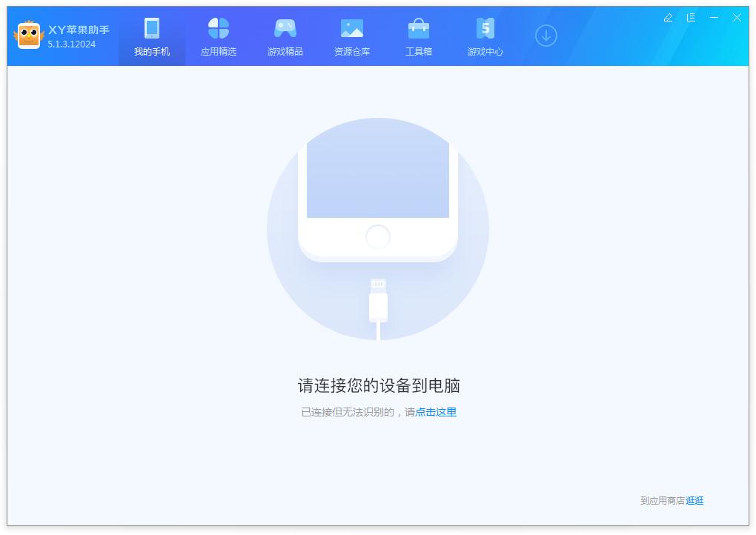Click the version number 5.1.3.12024
Viewport: 756px width, 535px height.
click(71, 44)
